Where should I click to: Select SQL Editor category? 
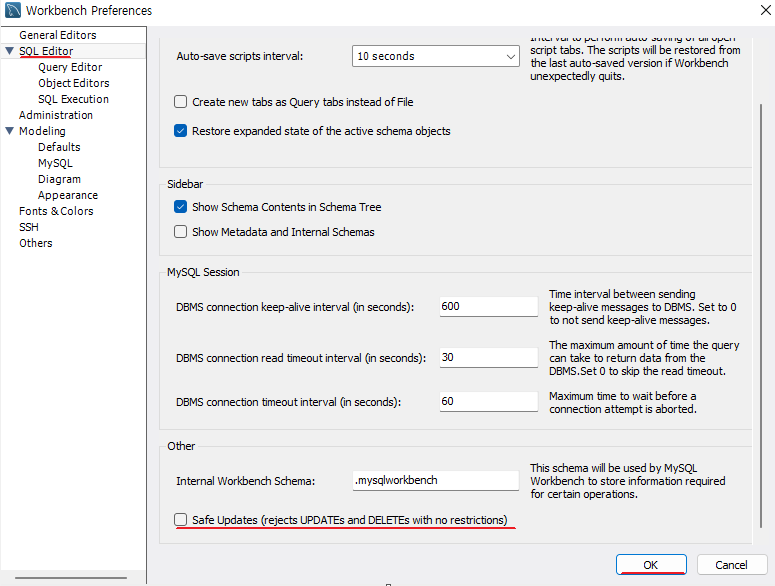click(x=46, y=51)
